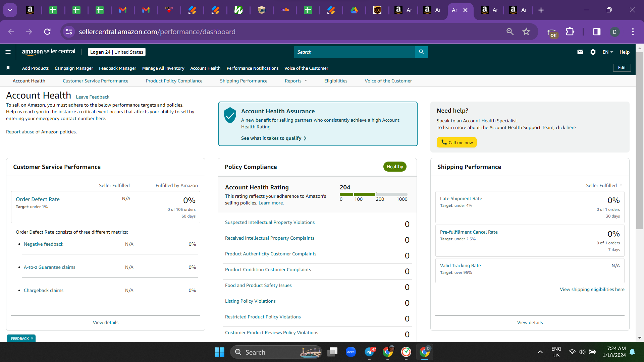Open the Customer Service Performance tab
This screenshot has height=362, width=644.
coord(95,81)
